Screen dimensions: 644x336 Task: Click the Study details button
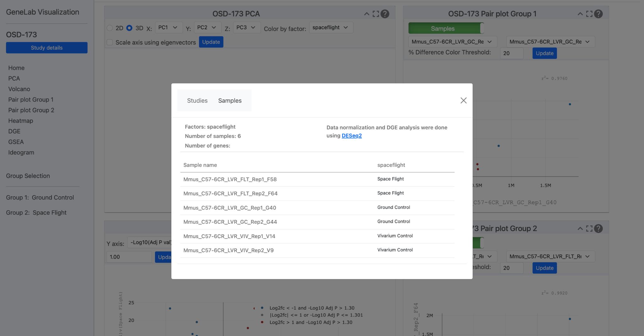click(x=47, y=48)
